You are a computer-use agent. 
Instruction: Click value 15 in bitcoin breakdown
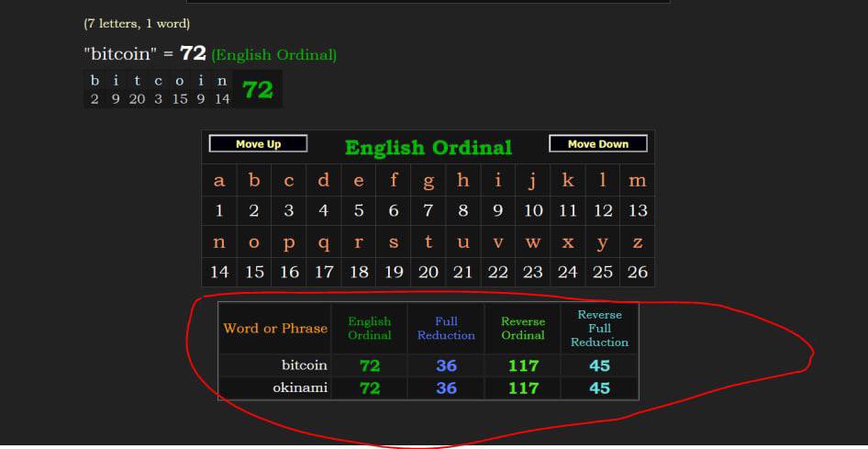(180, 100)
